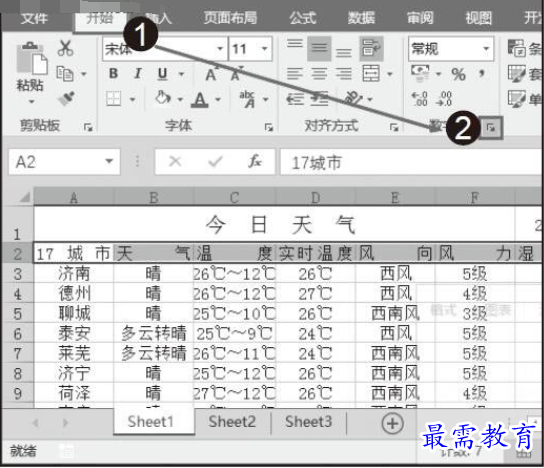The image size is (544, 468).
Task: Open the number format 常规 dropdown
Action: [x=486, y=49]
